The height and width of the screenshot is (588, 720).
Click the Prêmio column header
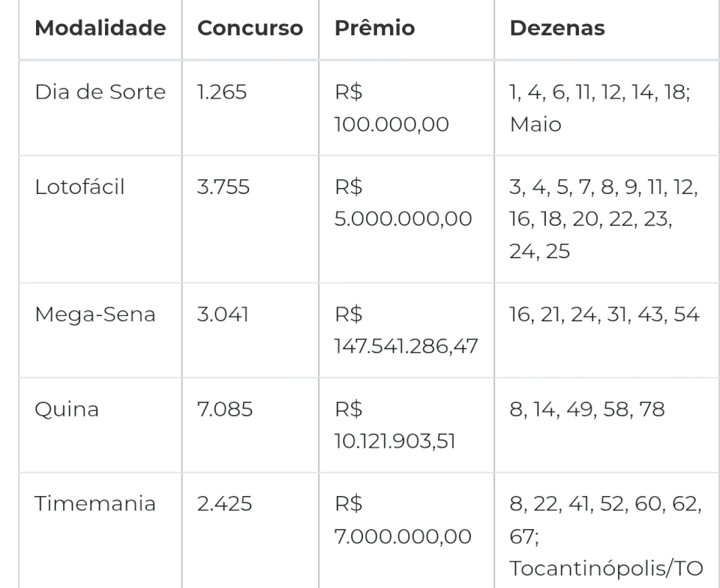[375, 28]
